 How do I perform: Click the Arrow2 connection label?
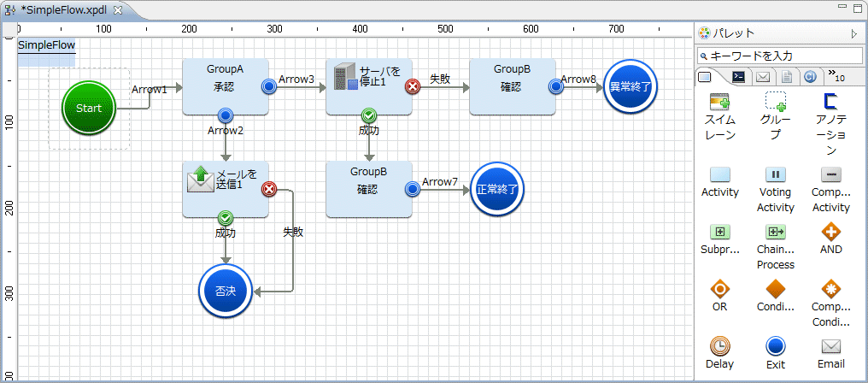click(226, 131)
